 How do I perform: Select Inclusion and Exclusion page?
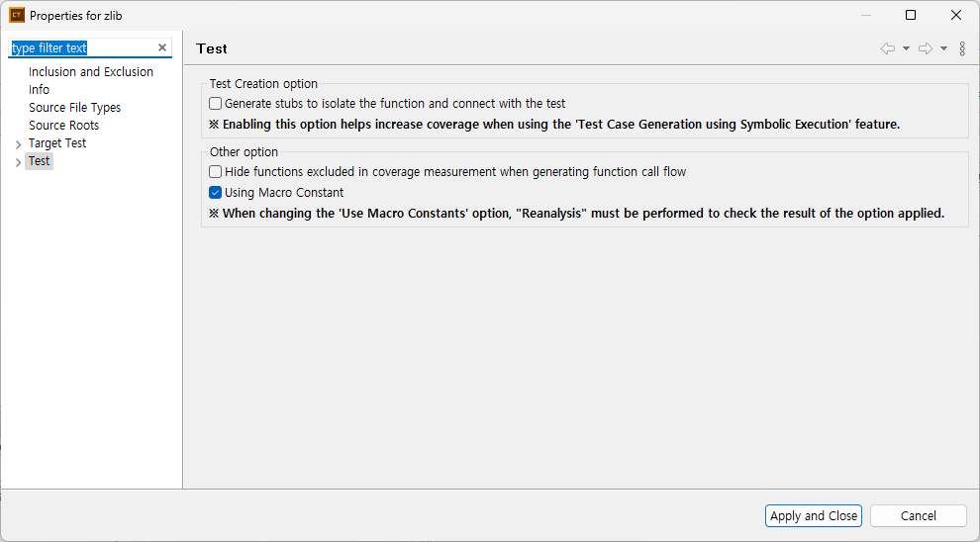pyautogui.click(x=91, y=72)
